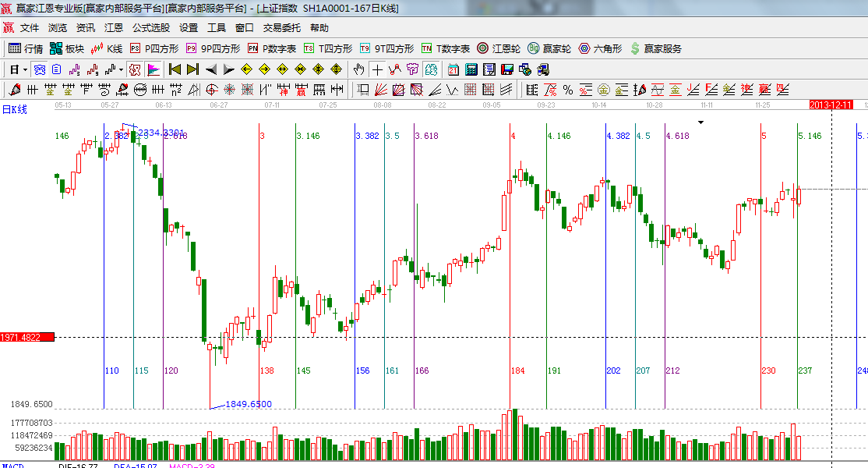Open the calendar icon in toolbar
Screen dimensions: 868x468
(453, 69)
